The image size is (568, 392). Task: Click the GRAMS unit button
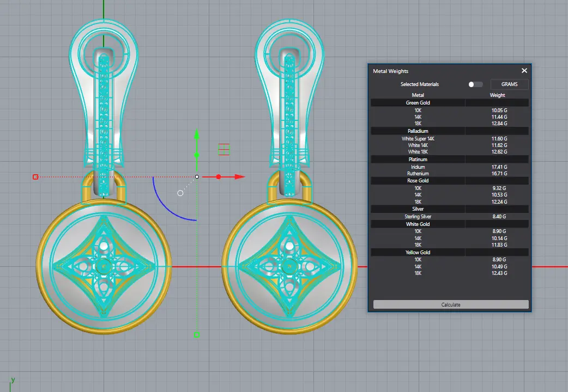click(509, 84)
